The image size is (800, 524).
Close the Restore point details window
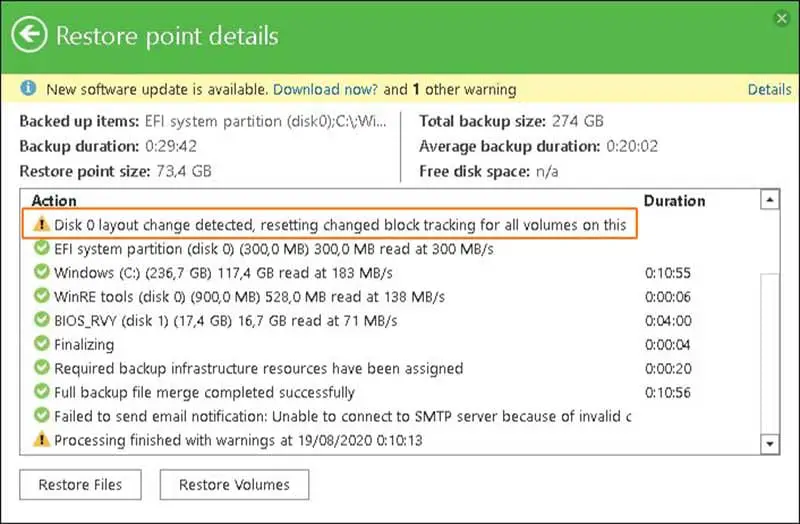(782, 19)
